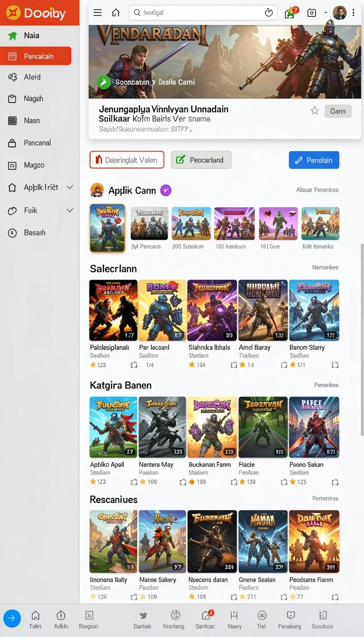Open the Banom Starry game card
The height and width of the screenshot is (637, 364).
click(314, 310)
